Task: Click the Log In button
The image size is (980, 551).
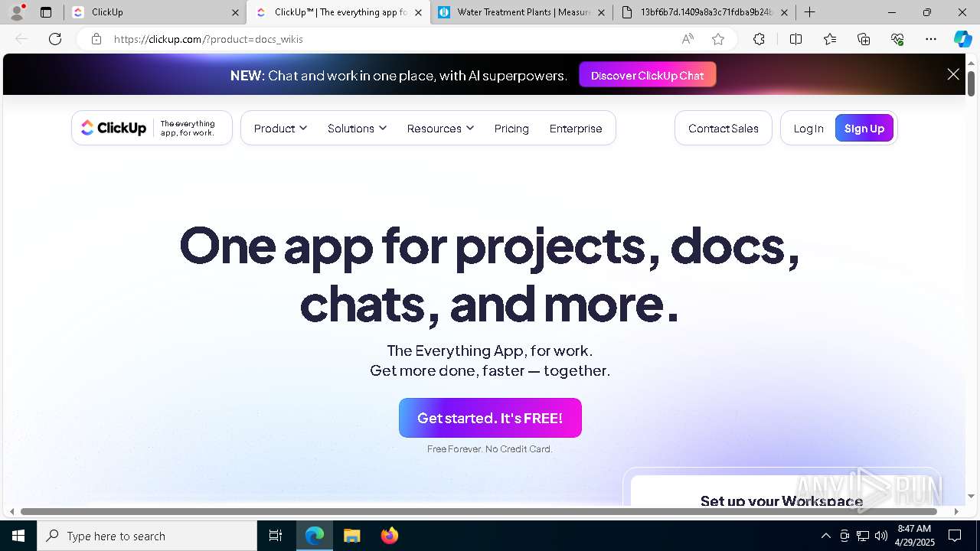Action: click(x=808, y=129)
